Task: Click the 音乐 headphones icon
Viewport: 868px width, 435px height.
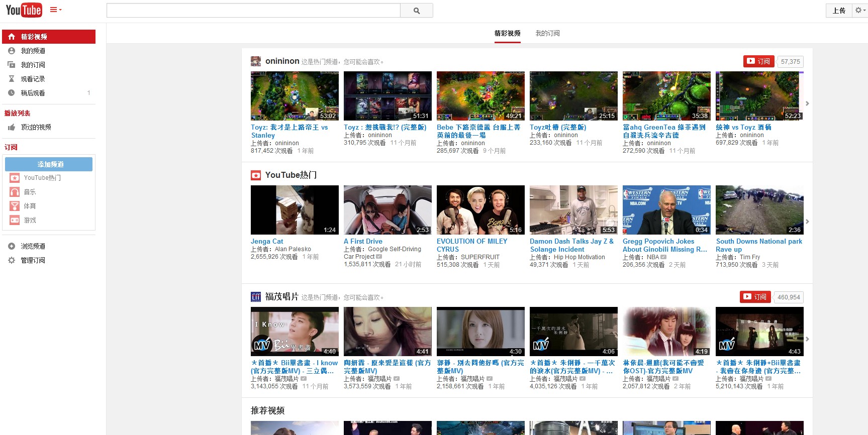Action: coord(15,192)
